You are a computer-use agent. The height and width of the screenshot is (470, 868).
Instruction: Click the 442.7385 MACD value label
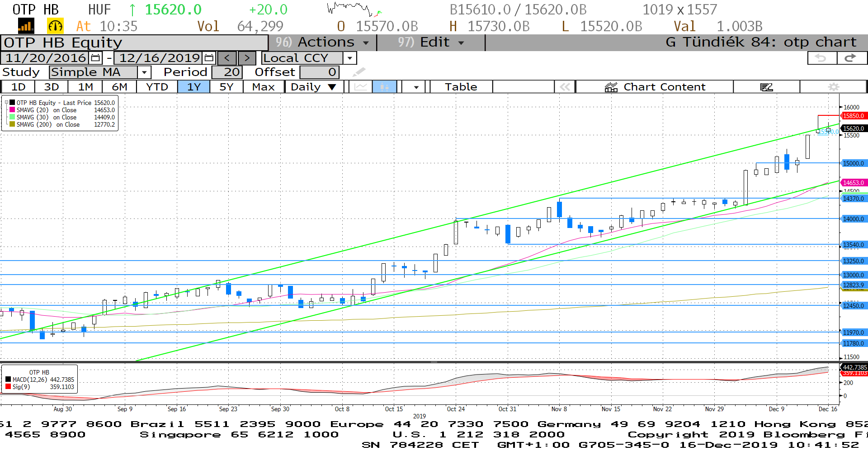(854, 367)
